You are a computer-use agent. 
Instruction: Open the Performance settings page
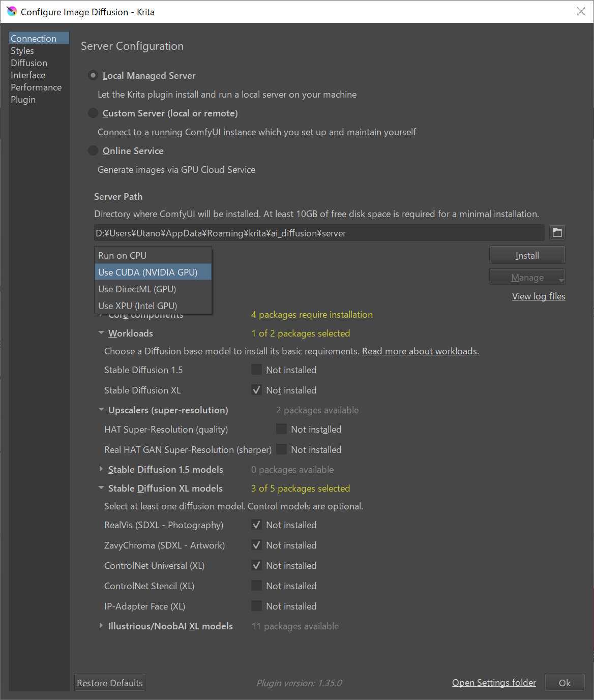(x=39, y=87)
